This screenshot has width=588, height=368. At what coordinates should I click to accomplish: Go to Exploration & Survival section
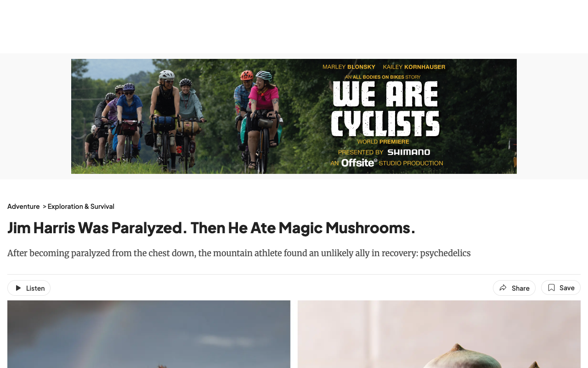[81, 207]
